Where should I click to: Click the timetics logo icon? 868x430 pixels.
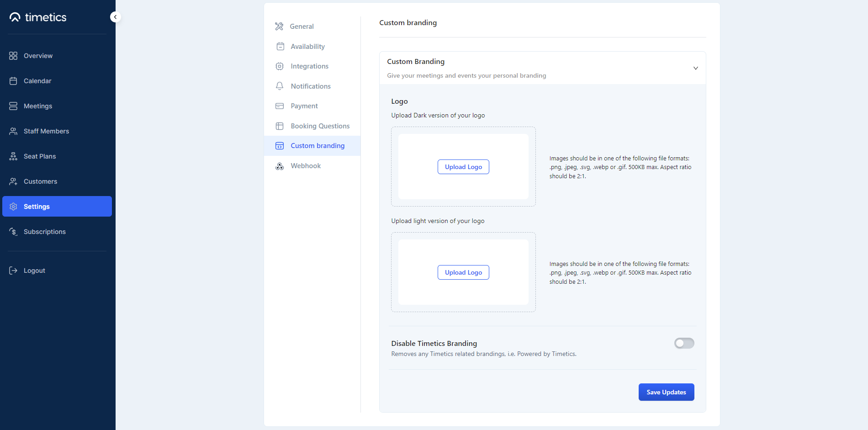point(15,17)
